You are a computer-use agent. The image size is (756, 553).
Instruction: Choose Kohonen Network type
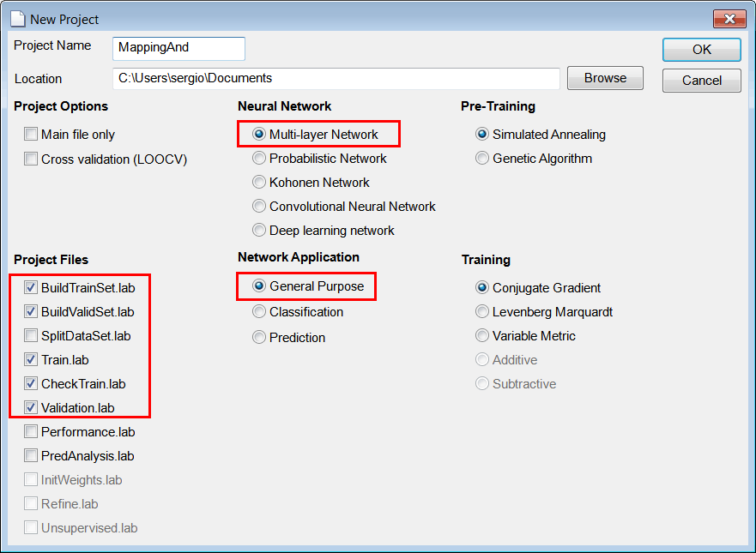[x=259, y=182]
